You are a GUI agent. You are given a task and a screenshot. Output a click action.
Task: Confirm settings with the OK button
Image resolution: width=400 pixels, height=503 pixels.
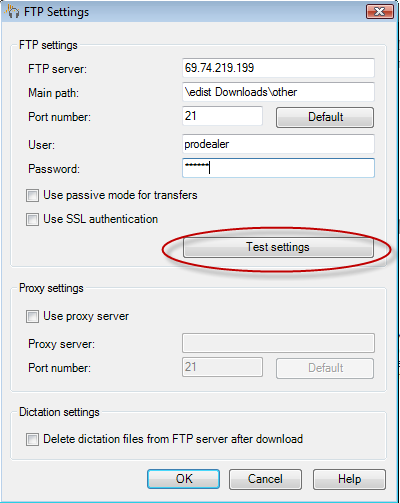(x=183, y=479)
